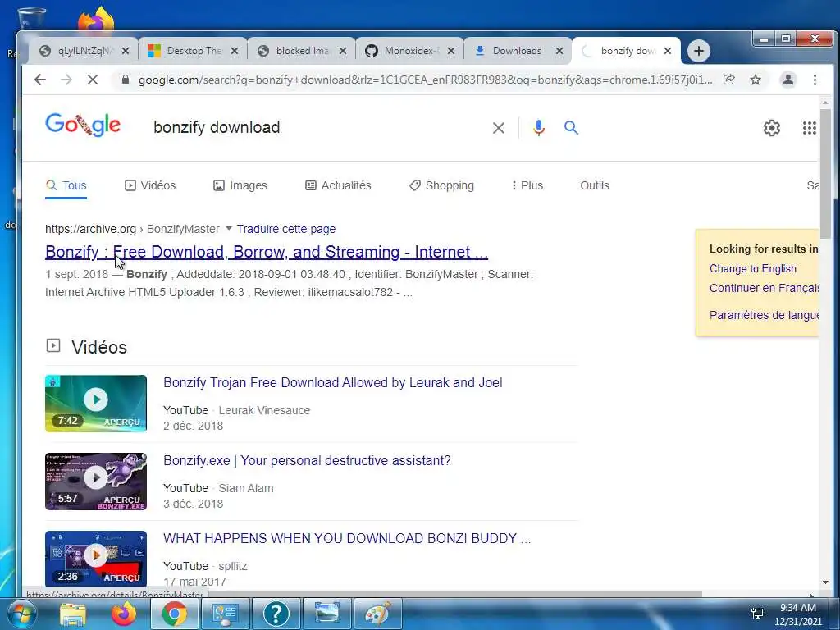
Task: Select the Shopping search filter
Action: click(441, 185)
